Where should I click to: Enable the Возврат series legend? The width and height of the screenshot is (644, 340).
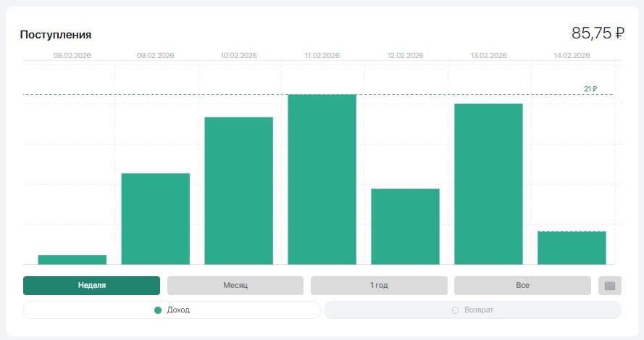pos(473,310)
